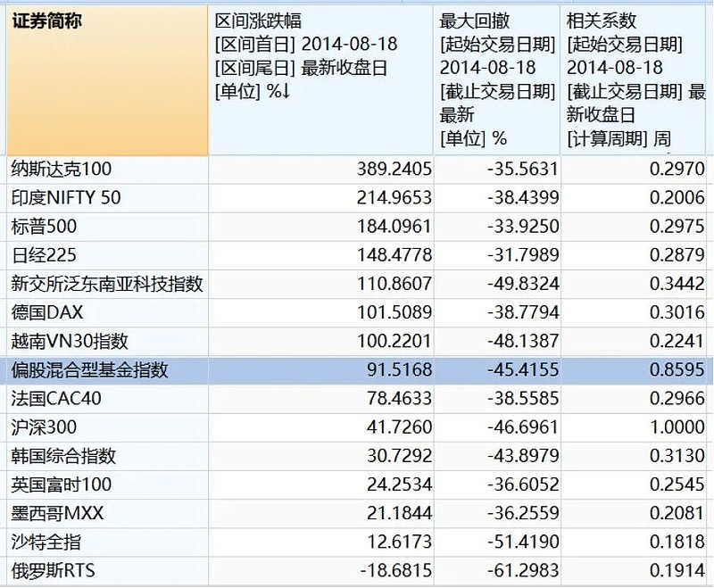The width and height of the screenshot is (714, 588).
Task: Click the drawdown value -48.1387
Action: (523, 342)
